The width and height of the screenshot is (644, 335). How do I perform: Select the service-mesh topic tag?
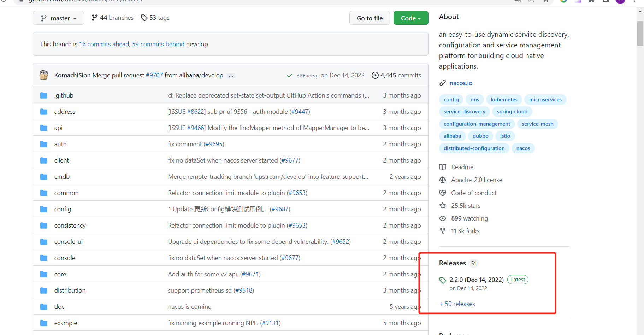(538, 124)
